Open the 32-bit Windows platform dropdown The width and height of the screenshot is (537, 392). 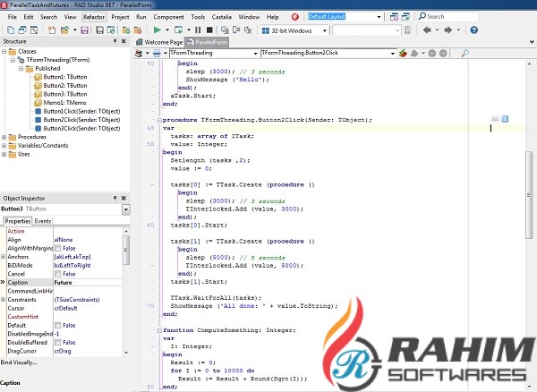point(325,30)
